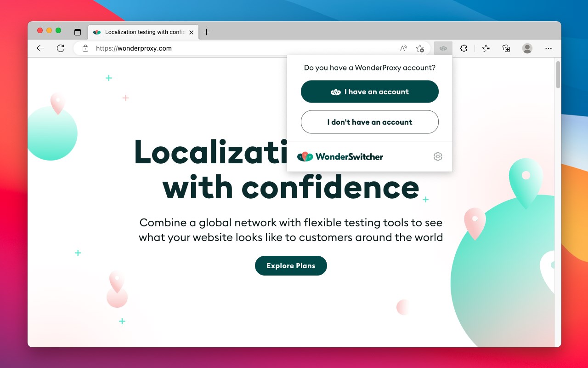This screenshot has height=368, width=588.
Task: Maximize browser window with green button
Action: point(58,30)
